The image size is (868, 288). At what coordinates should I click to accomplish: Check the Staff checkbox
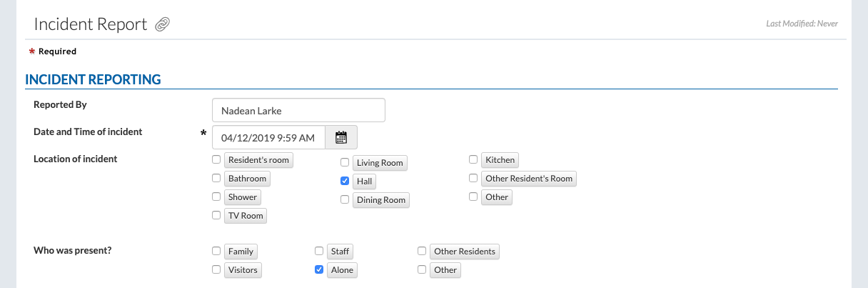click(x=319, y=251)
